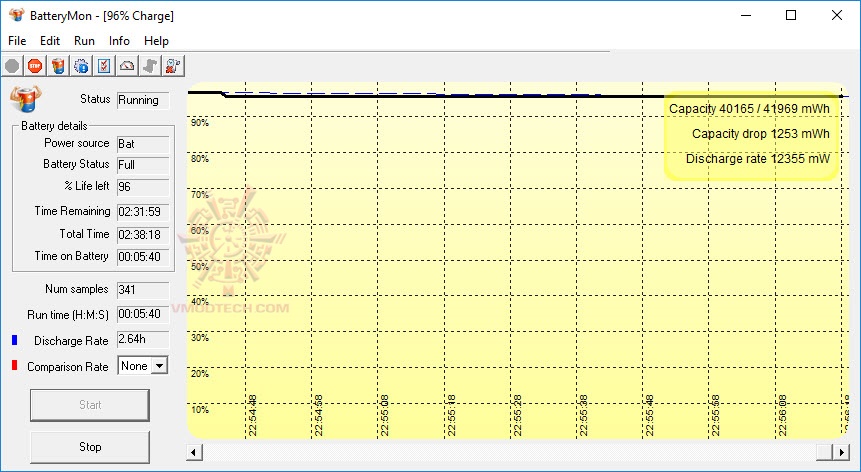Close the BatteryMon window

point(836,15)
